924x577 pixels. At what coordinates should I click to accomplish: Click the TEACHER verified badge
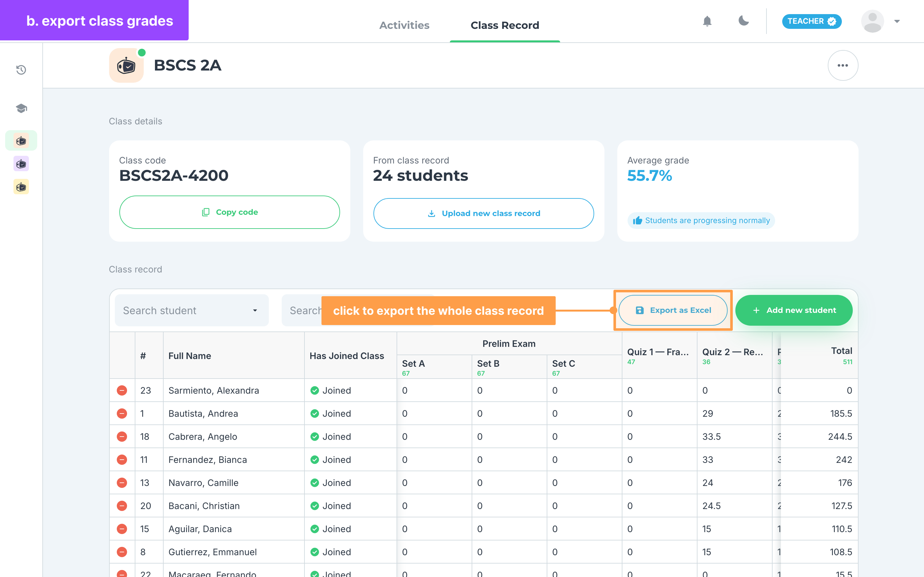click(x=812, y=21)
